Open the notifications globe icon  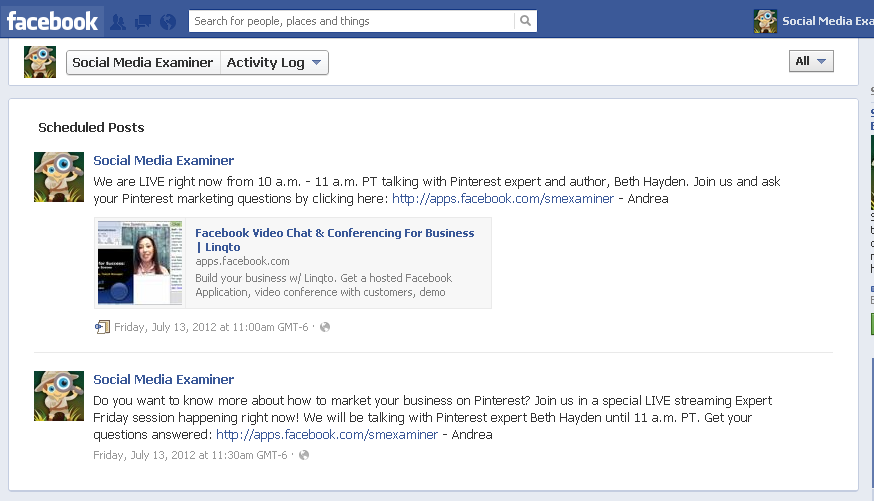point(168,21)
